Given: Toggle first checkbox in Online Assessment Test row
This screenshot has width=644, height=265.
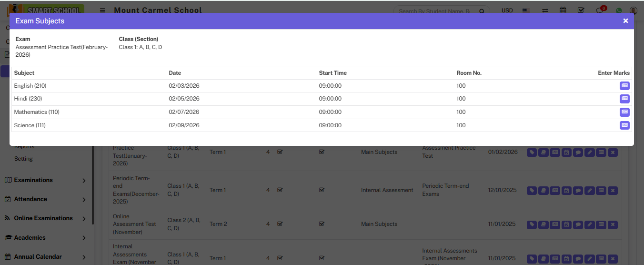Looking at the screenshot, I should [280, 224].
